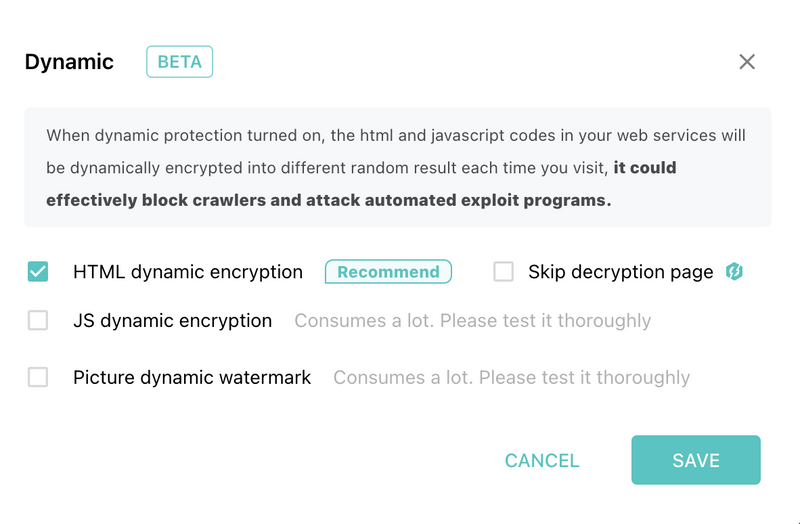Select the HTML dynamic encryption label text
Screen dimensions: 800x524
pyautogui.click(x=188, y=272)
